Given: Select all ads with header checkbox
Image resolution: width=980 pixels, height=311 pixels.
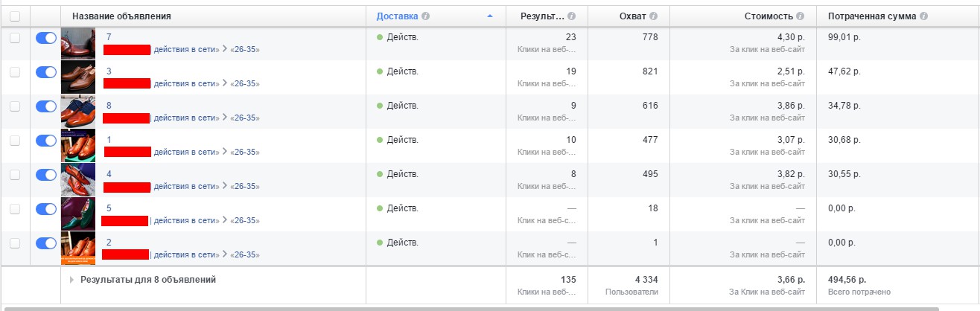Looking at the screenshot, I should click(x=16, y=16).
